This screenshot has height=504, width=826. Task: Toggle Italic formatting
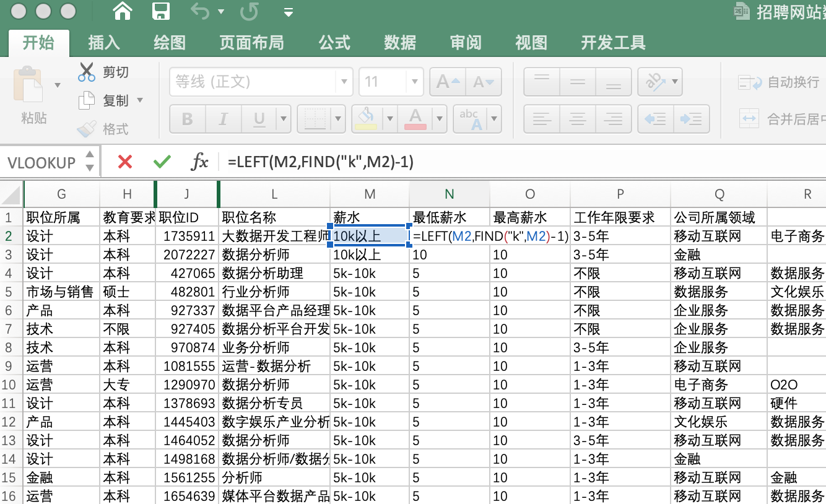tap(223, 119)
